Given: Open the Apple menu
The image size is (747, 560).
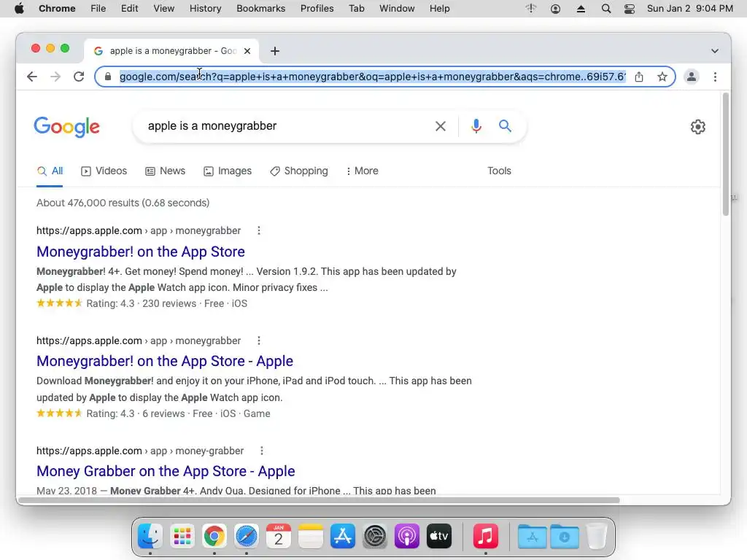Looking at the screenshot, I should 19,9.
